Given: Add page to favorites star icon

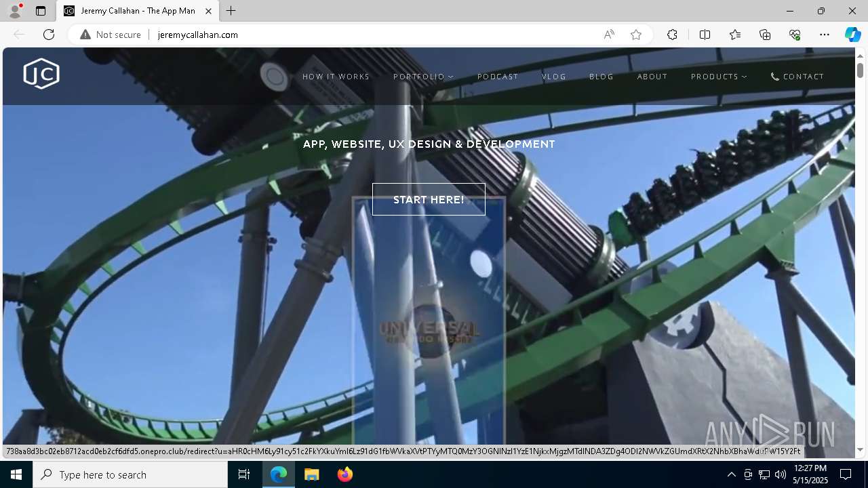Looking at the screenshot, I should (636, 35).
